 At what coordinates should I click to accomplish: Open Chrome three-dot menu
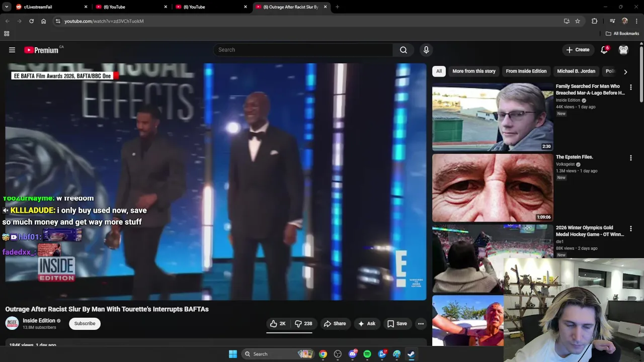(637, 21)
